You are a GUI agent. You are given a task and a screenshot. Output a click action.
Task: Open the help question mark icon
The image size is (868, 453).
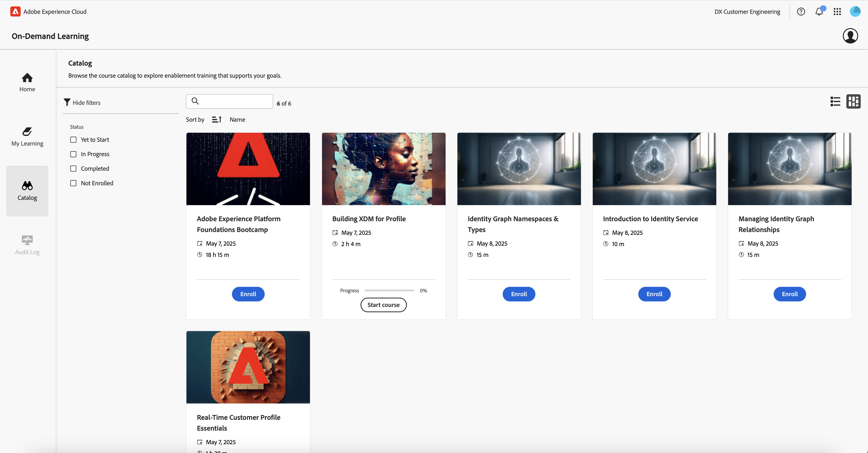[801, 12]
